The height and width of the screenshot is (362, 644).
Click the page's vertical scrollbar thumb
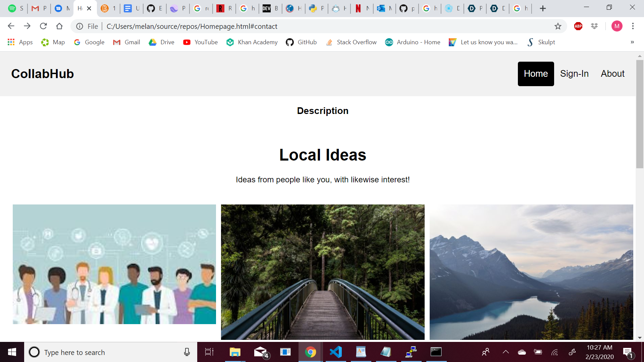click(x=640, y=114)
